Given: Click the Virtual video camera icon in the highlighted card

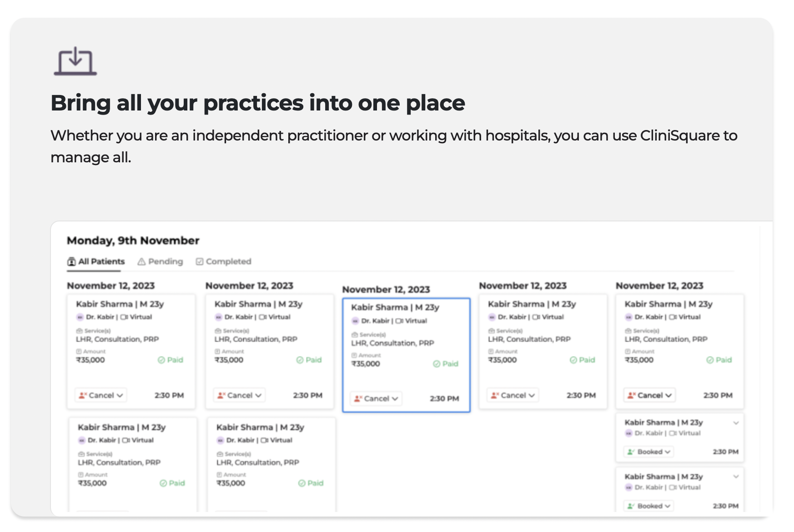Looking at the screenshot, I should (x=399, y=321).
